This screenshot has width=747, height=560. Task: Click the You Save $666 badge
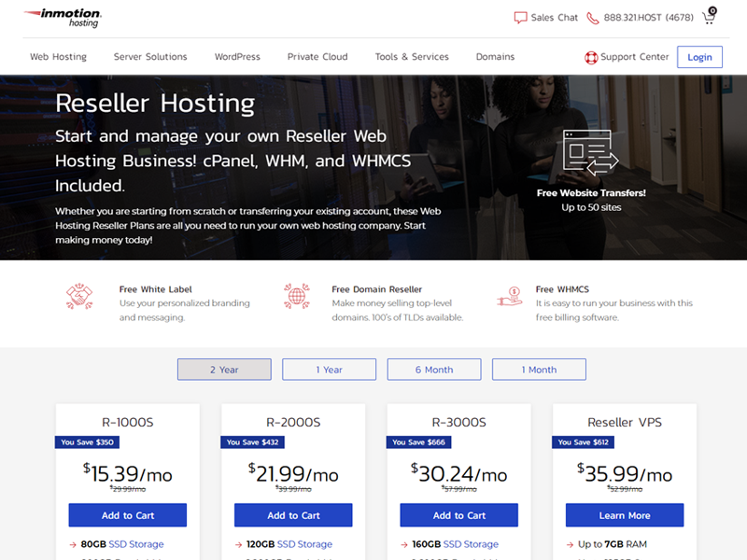(418, 442)
